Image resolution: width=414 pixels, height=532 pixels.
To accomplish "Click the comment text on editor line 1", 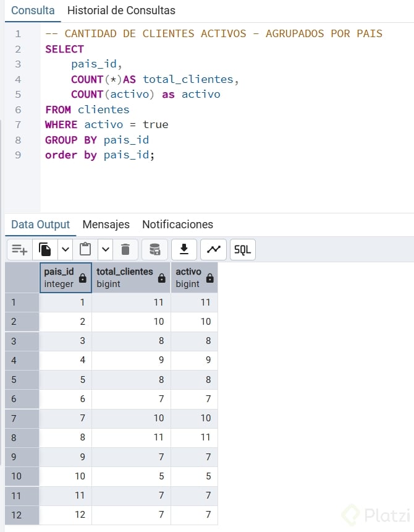I will tap(214, 33).
